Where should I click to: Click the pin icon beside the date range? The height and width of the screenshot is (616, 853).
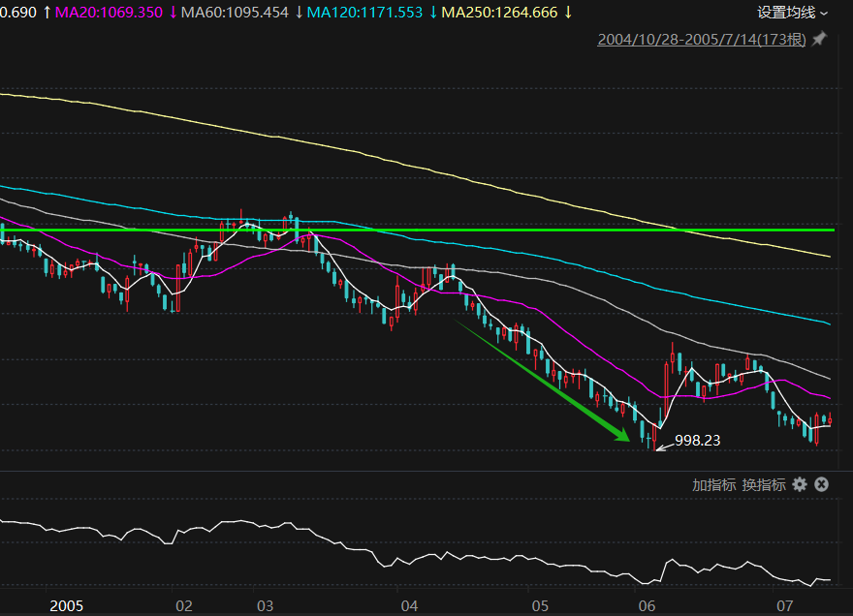[x=819, y=40]
